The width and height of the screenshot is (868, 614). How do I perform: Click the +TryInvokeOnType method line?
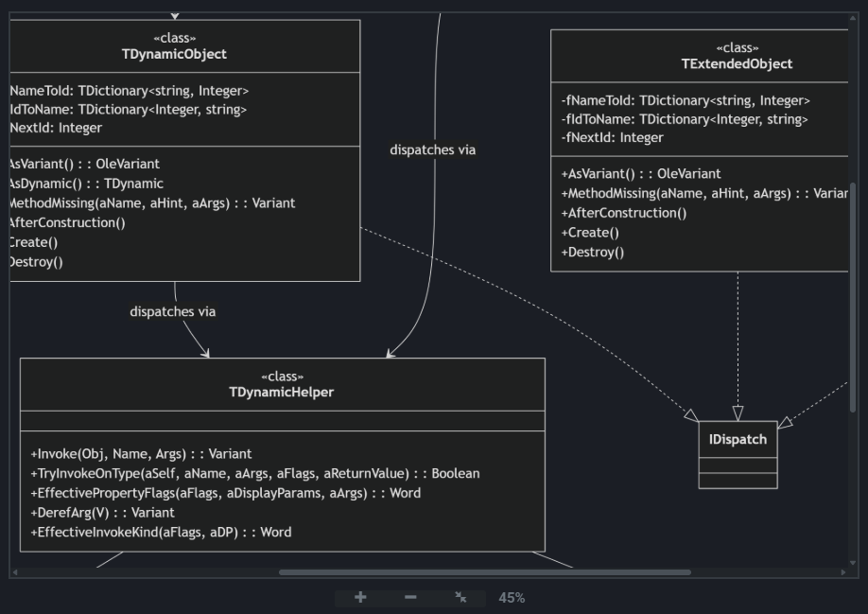[255, 474]
